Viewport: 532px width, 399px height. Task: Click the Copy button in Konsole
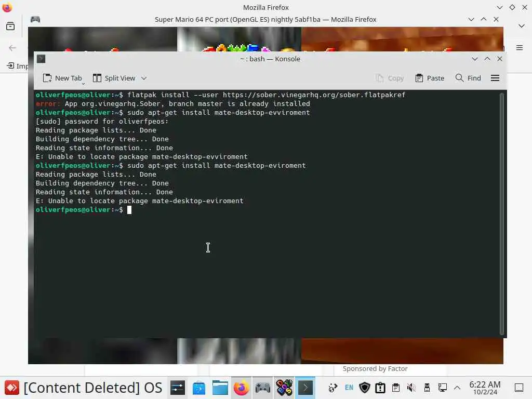[x=390, y=78]
